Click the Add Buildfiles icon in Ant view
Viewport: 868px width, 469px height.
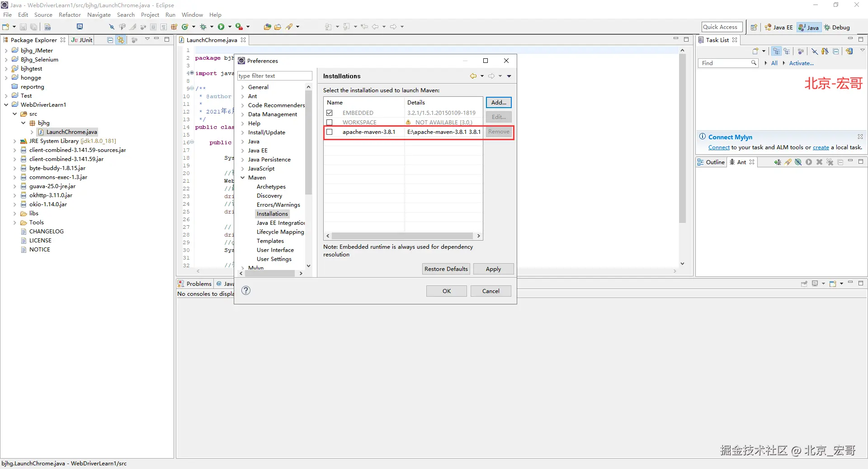(777, 162)
